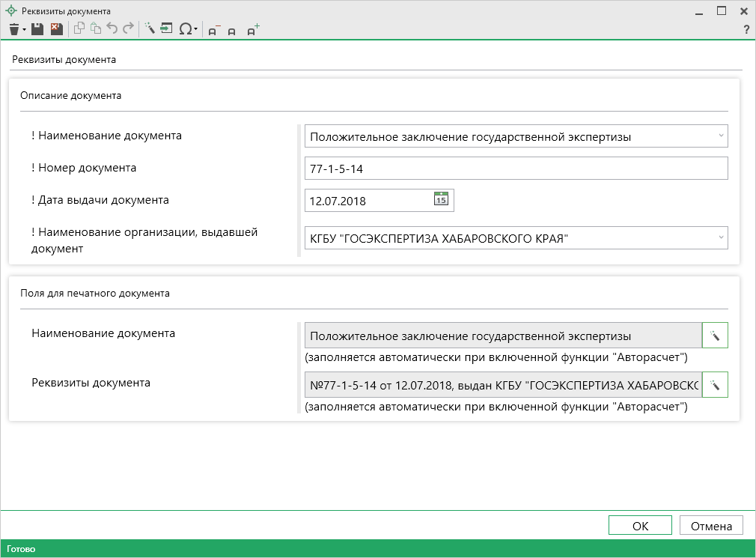Click the save floppy disk icon
This screenshot has height=558, width=756.
(x=37, y=29)
